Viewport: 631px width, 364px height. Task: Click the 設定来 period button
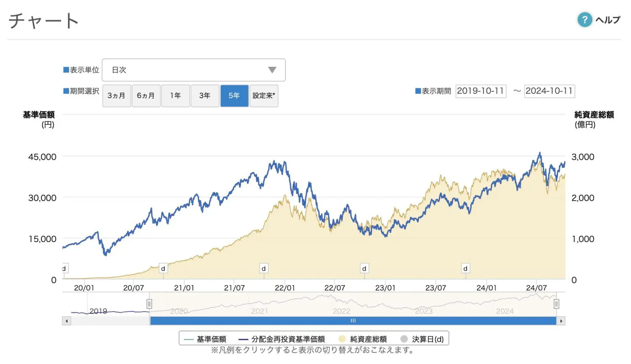[264, 96]
